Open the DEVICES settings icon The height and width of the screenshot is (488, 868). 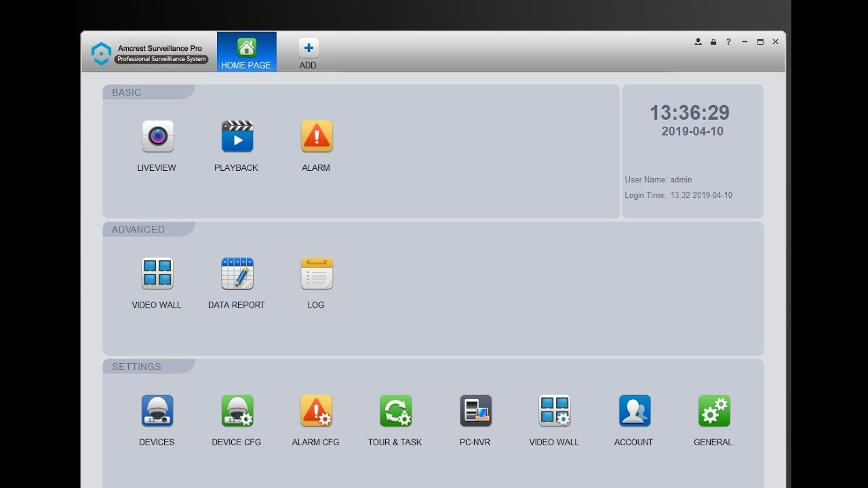157,411
